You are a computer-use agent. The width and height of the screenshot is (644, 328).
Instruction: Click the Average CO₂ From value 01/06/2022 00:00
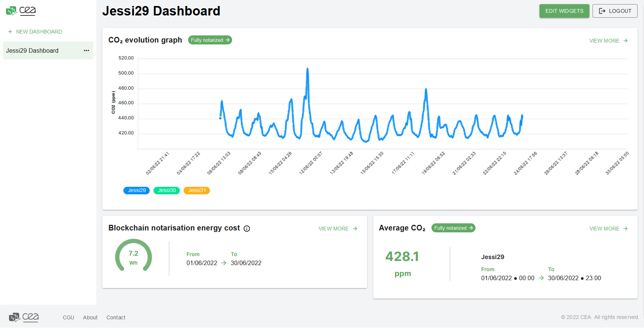[x=507, y=278]
